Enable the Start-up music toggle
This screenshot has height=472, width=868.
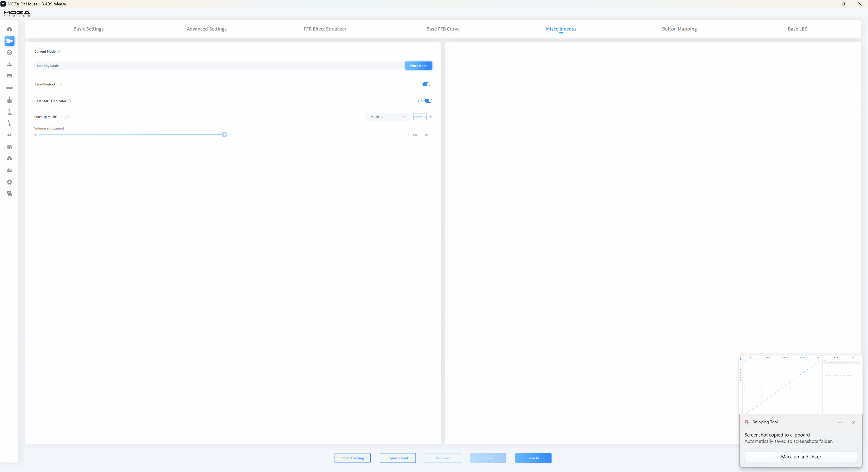[66, 117]
